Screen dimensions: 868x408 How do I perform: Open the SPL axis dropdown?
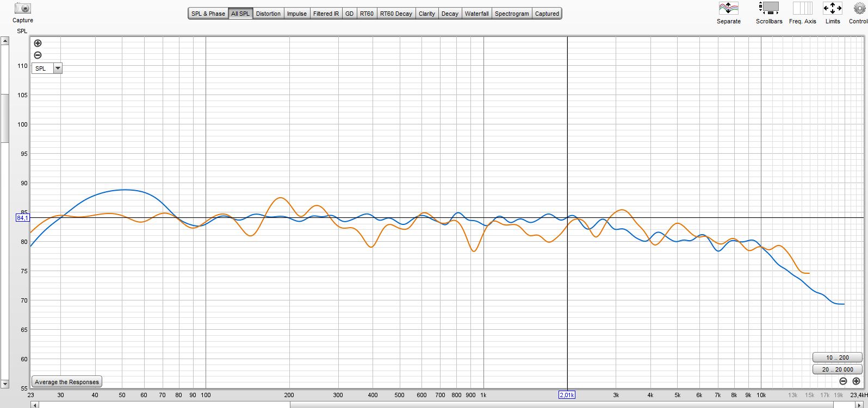pyautogui.click(x=58, y=68)
